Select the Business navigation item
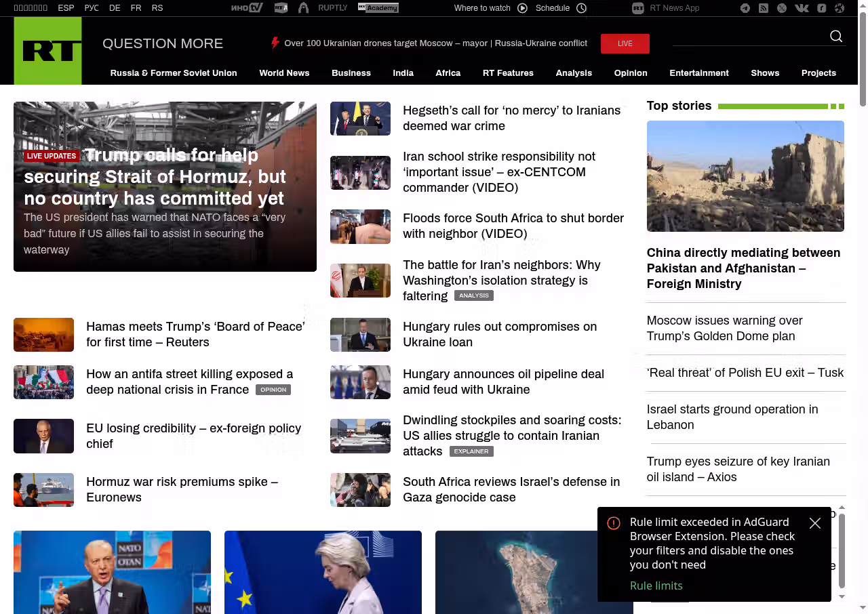Viewport: 868px width, 614px height. [351, 73]
